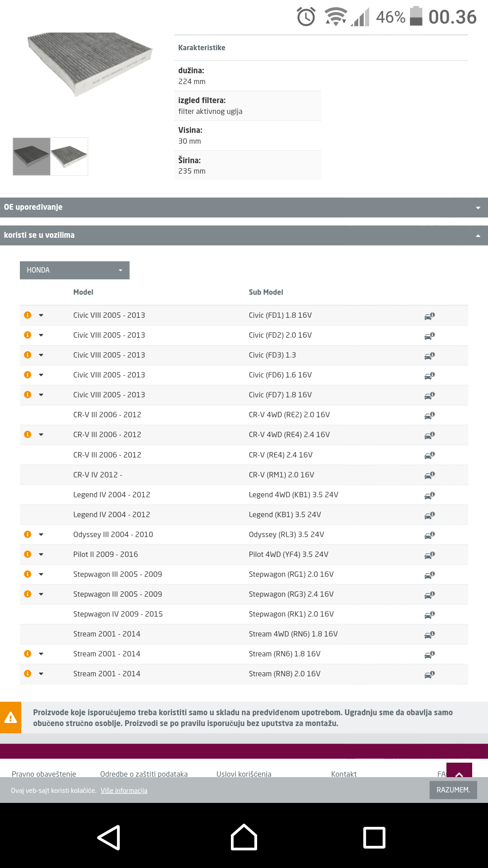Click 'CR-V 4WD (RE2) 2.0 16V' sub model
Image resolution: width=488 pixels, height=868 pixels.
[289, 415]
